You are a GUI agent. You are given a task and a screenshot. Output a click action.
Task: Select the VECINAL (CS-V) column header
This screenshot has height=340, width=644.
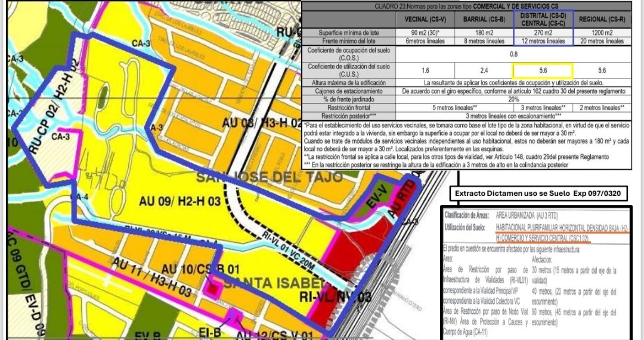pyautogui.click(x=420, y=19)
